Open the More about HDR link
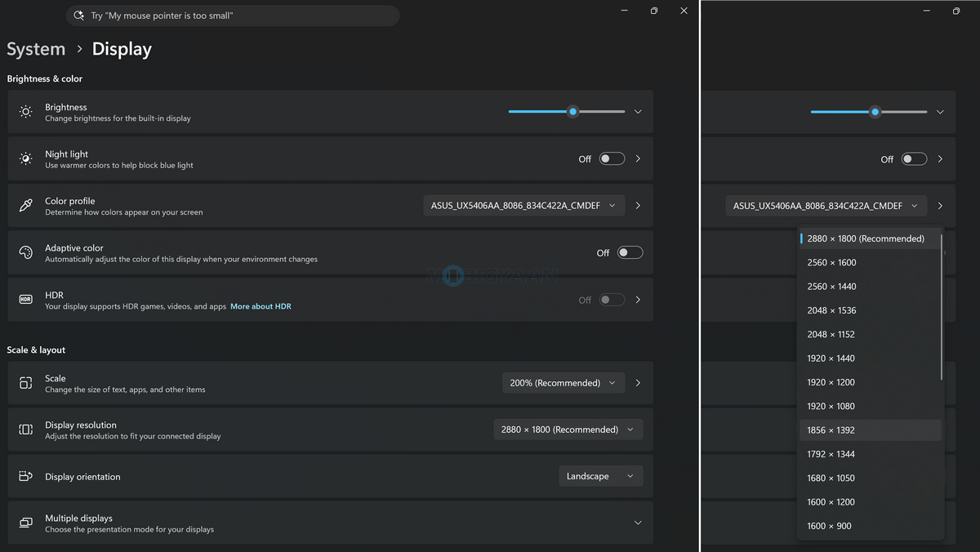980x552 pixels. pos(261,307)
